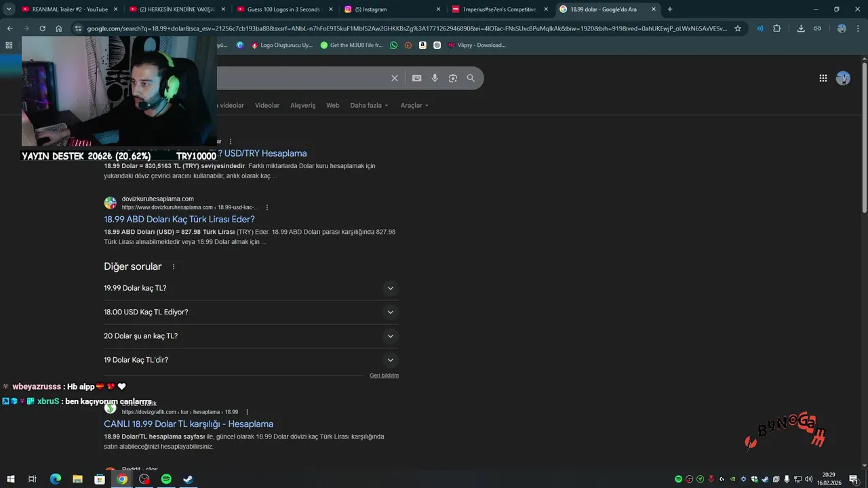Open Windows Security tray icon
868x488 pixels.
coord(755,479)
